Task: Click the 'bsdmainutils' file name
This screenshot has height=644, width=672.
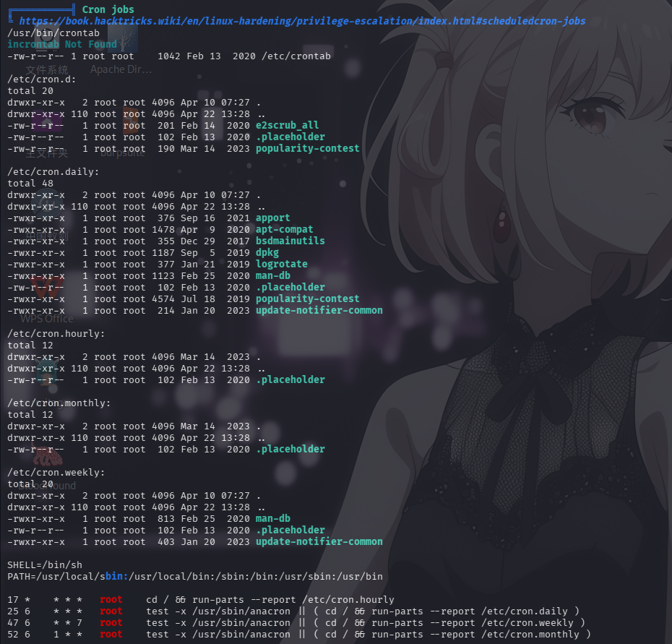Action: (290, 241)
